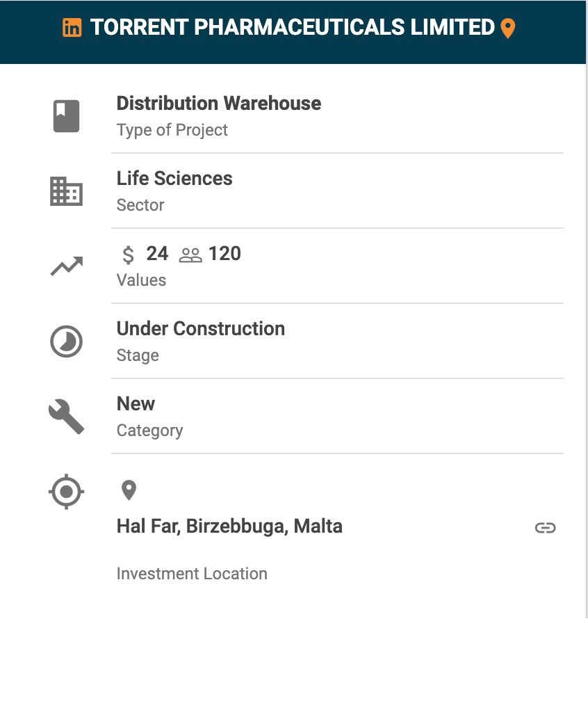
Task: Click the orange map pin in header
Action: [x=508, y=29]
